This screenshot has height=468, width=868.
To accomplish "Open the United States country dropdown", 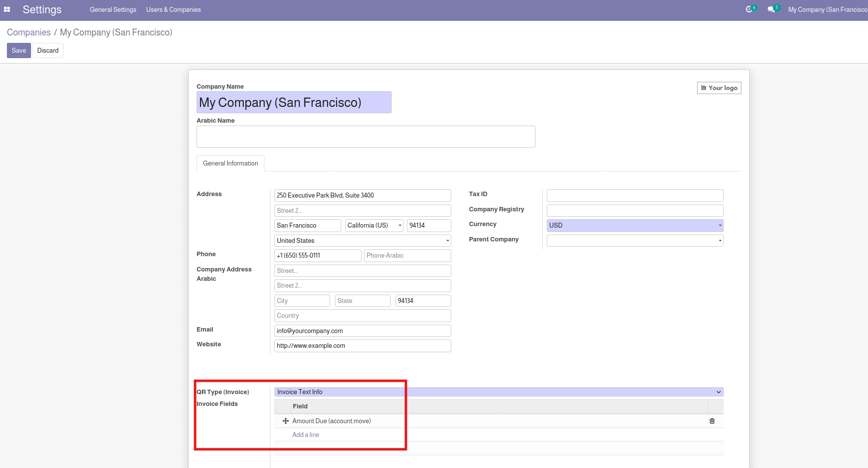I will (x=362, y=241).
